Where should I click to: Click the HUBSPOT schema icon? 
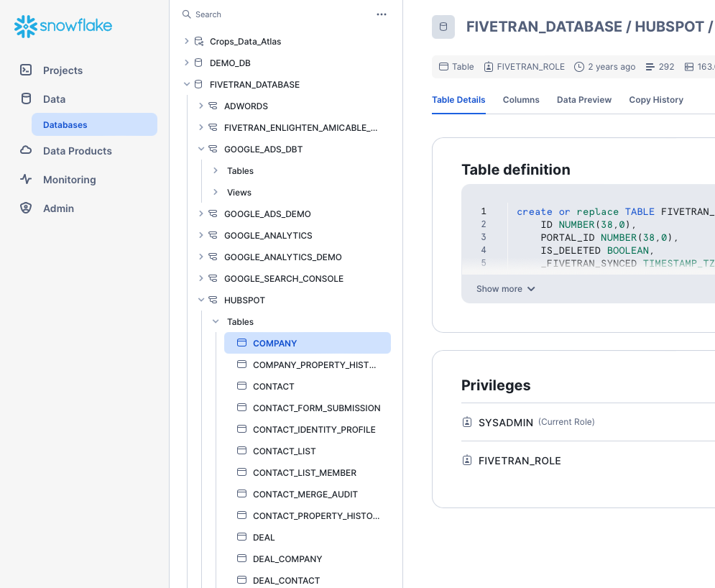(213, 300)
